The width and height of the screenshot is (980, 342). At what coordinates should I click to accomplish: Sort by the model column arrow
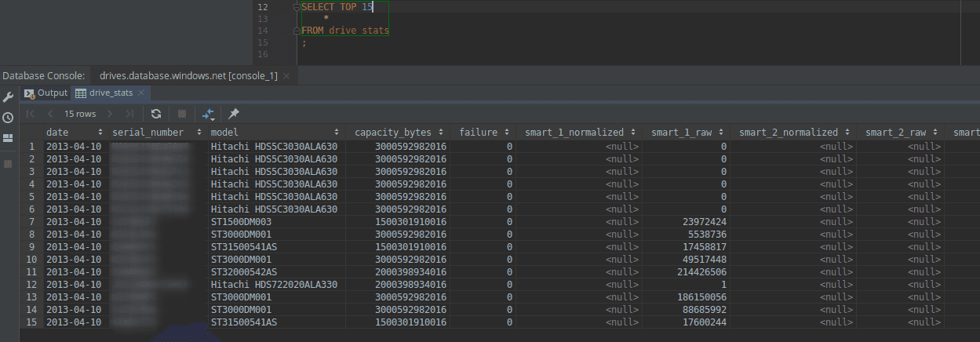(x=337, y=133)
